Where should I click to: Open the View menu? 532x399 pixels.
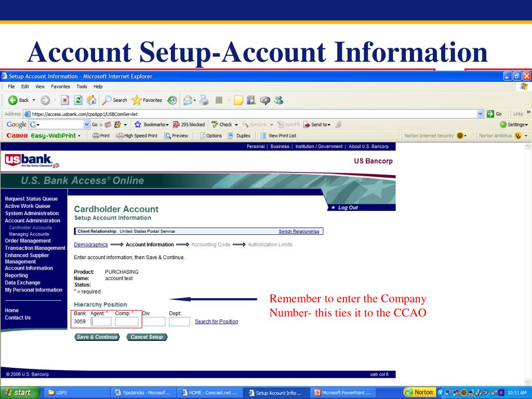[x=40, y=87]
